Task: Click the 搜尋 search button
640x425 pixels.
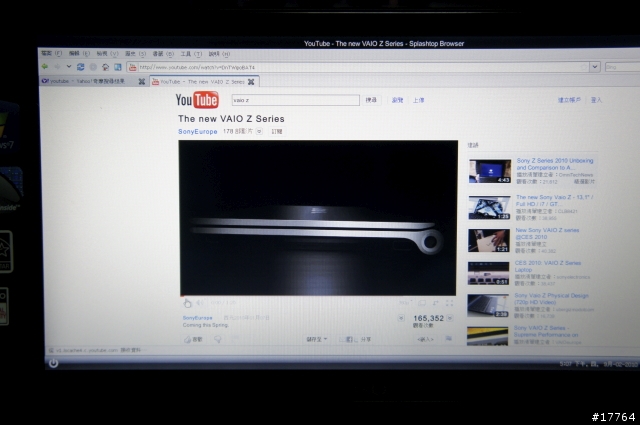Action: click(x=371, y=100)
